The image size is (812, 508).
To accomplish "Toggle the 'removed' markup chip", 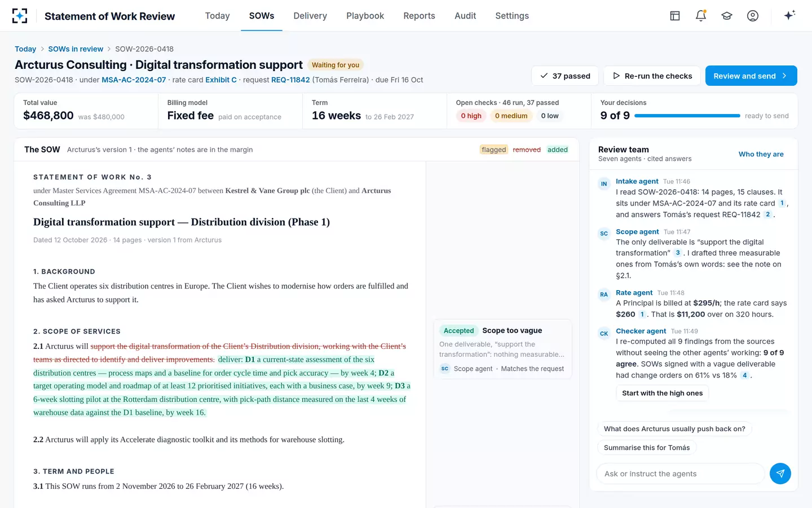I will pos(527,150).
